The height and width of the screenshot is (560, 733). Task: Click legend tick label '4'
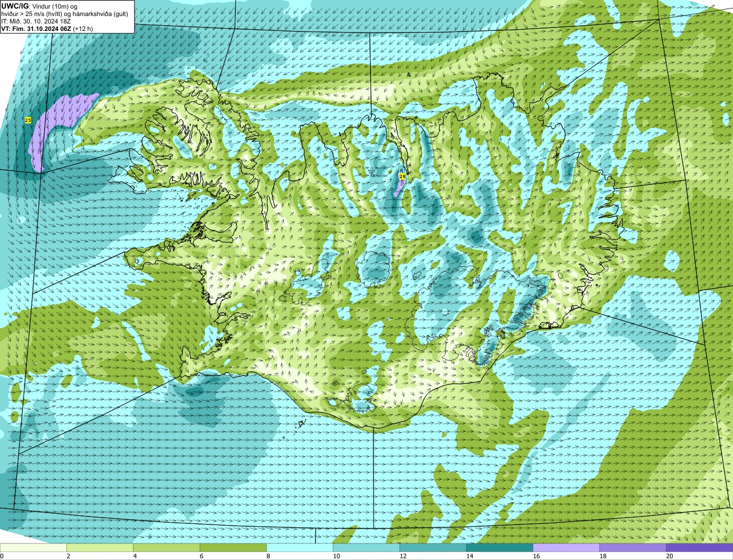pos(135,556)
